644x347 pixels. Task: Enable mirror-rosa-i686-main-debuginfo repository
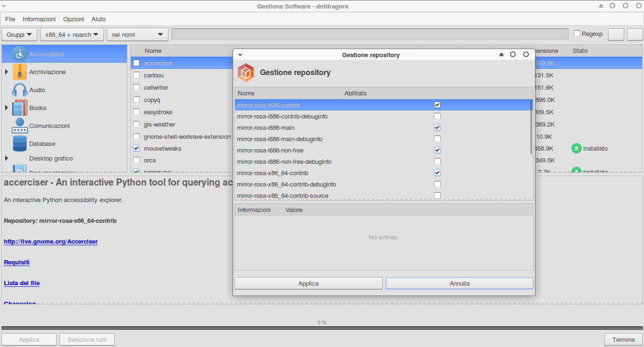point(437,139)
